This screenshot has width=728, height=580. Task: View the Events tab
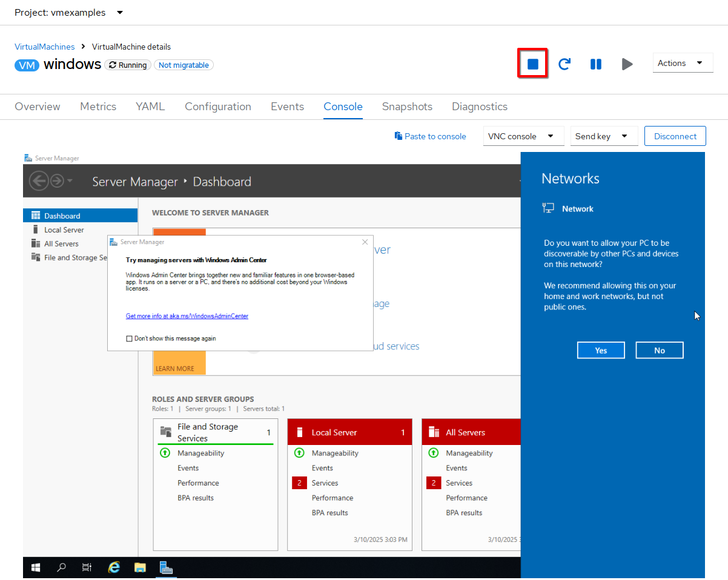pyautogui.click(x=287, y=107)
